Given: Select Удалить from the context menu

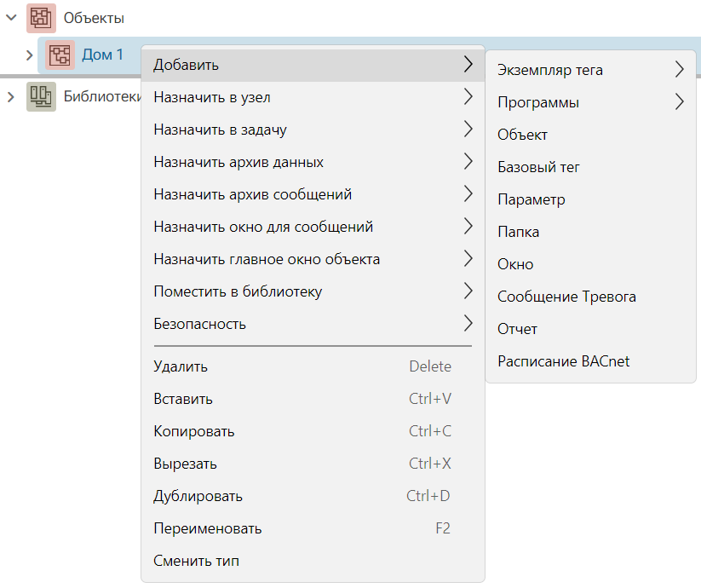Looking at the screenshot, I should [x=313, y=366].
